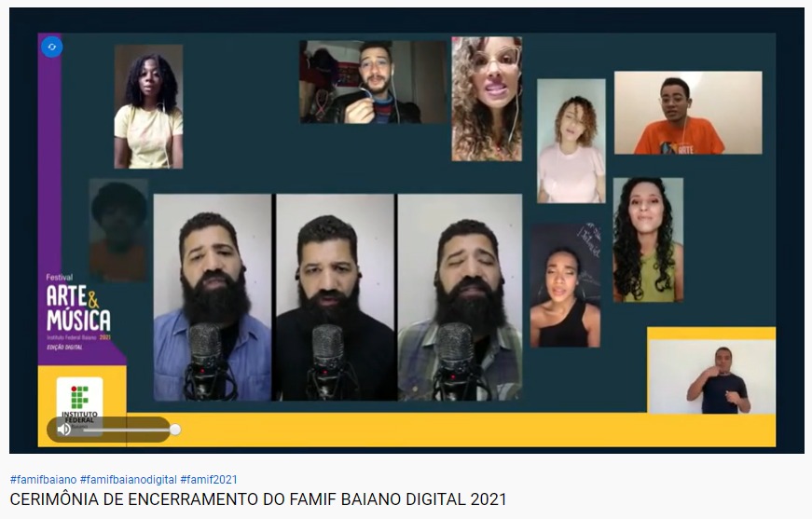Click the bearded man in plaid shirt
This screenshot has height=519, width=812.
pos(460,296)
